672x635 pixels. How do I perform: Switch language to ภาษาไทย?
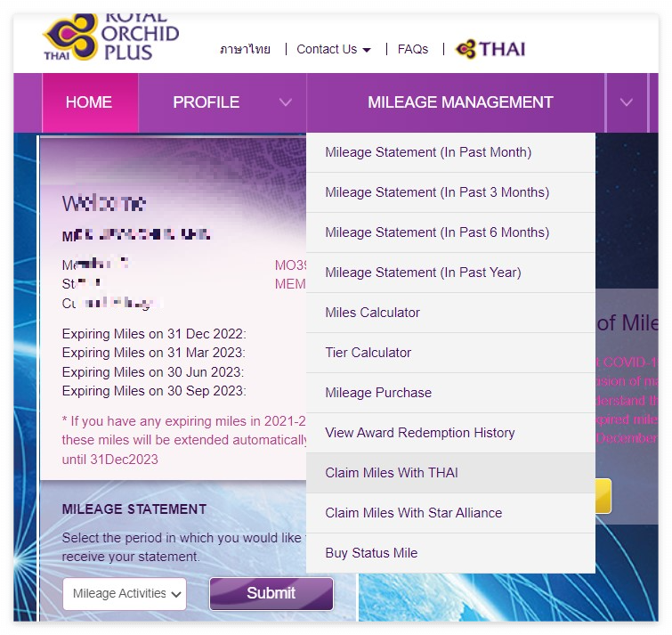pyautogui.click(x=245, y=49)
